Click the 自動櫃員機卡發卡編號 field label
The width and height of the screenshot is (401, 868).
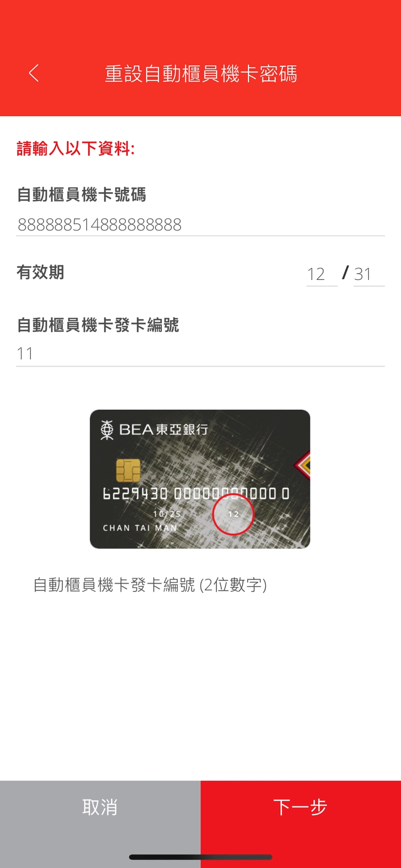click(98, 325)
